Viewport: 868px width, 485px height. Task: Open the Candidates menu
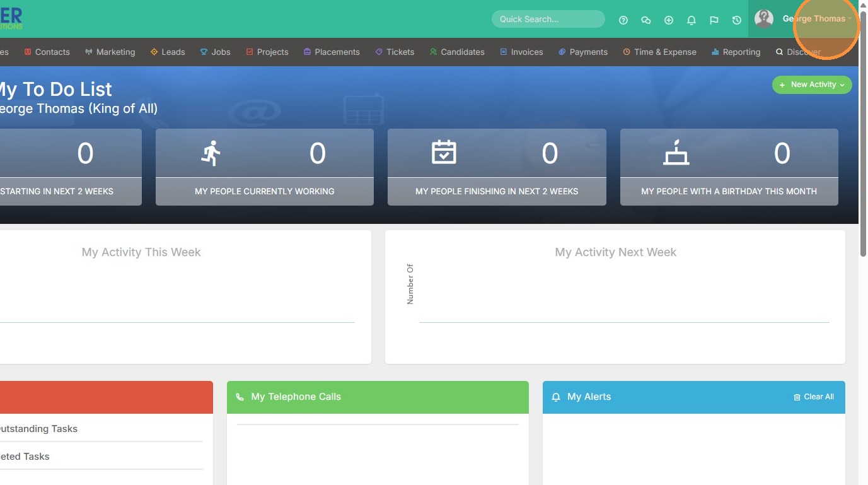(x=457, y=52)
